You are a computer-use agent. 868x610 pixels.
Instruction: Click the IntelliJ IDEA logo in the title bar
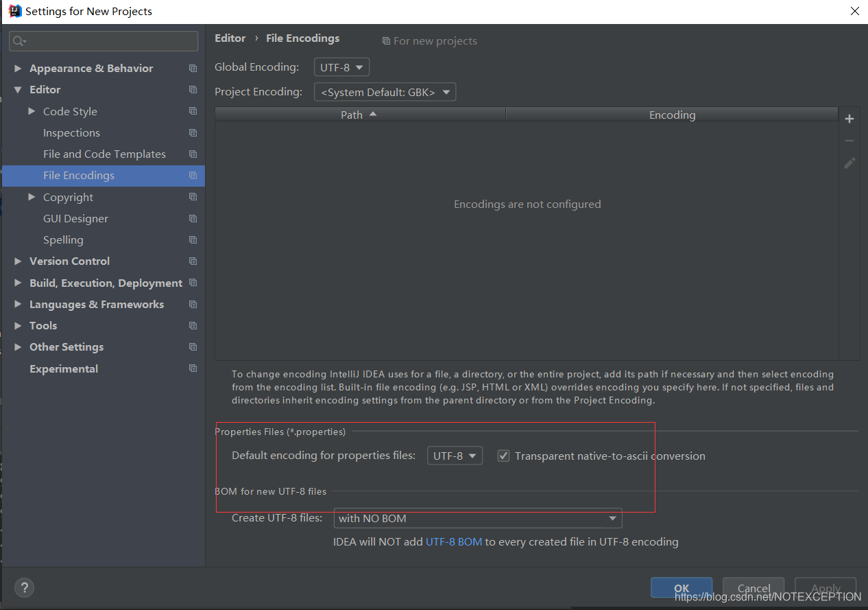click(14, 11)
